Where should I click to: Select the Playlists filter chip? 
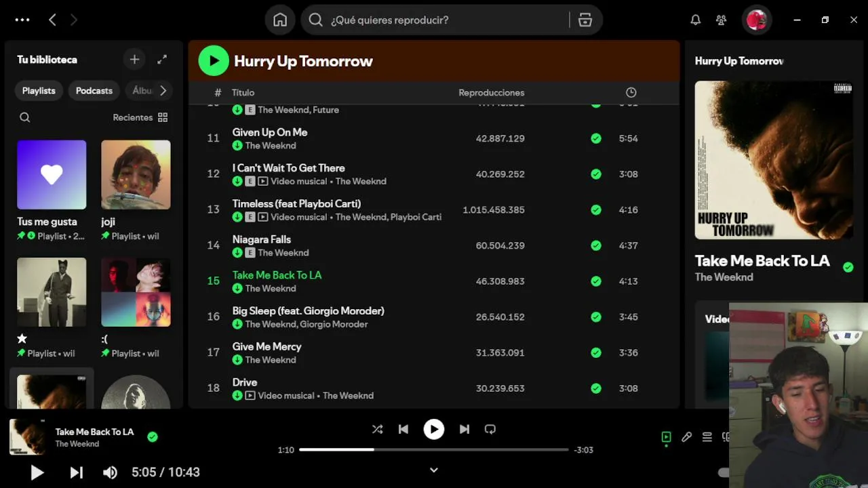39,91
